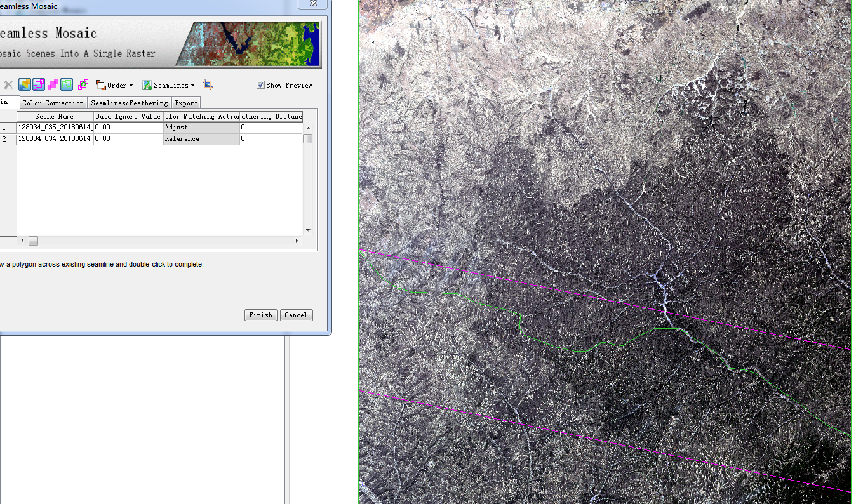Click row header number 1
This screenshot has width=856, height=504.
point(8,128)
